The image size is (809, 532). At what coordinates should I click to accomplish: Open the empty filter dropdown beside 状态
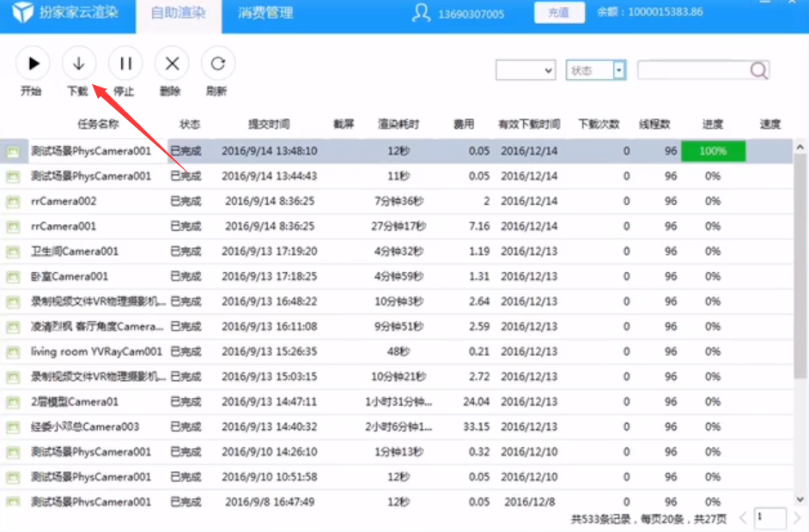(x=526, y=70)
